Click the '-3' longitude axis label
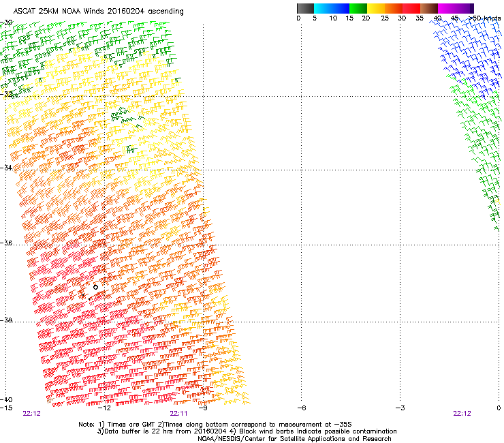The image size is (504, 443). point(400,408)
